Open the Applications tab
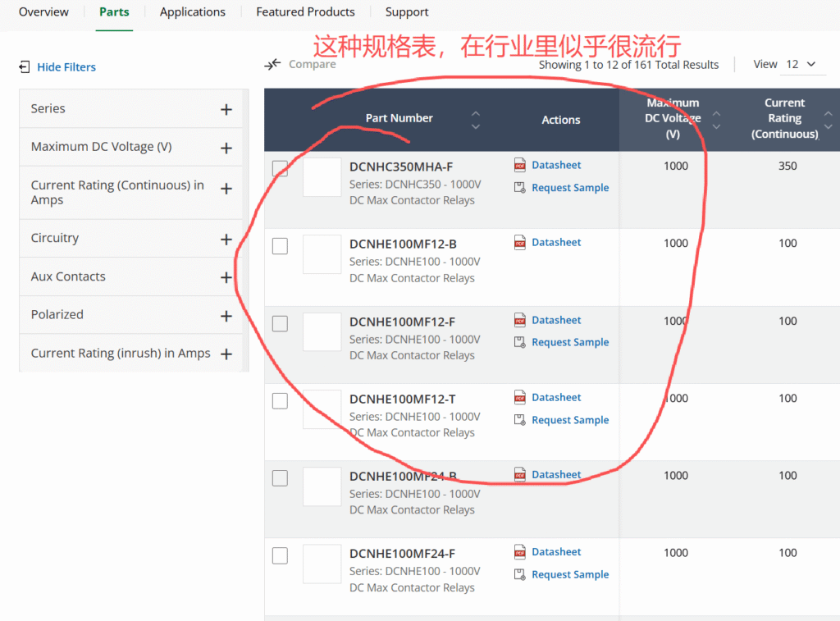This screenshot has width=840, height=621. tap(192, 11)
